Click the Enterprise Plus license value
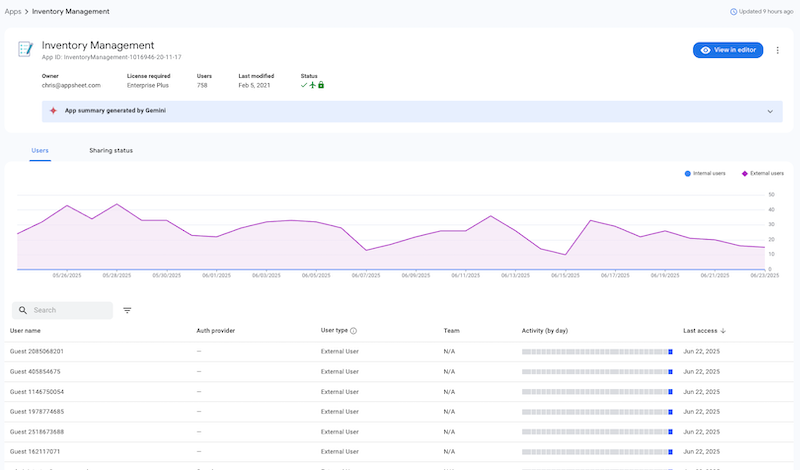 click(147, 85)
